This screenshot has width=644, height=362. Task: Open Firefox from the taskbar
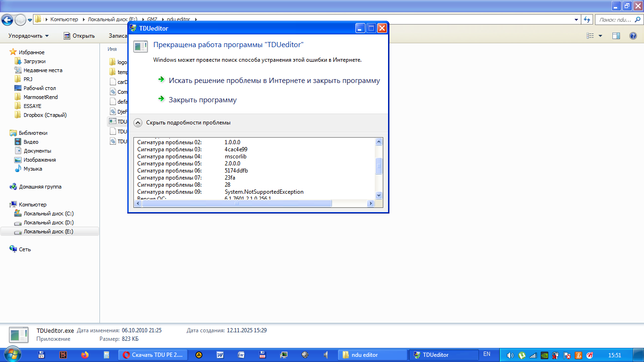tap(85, 355)
